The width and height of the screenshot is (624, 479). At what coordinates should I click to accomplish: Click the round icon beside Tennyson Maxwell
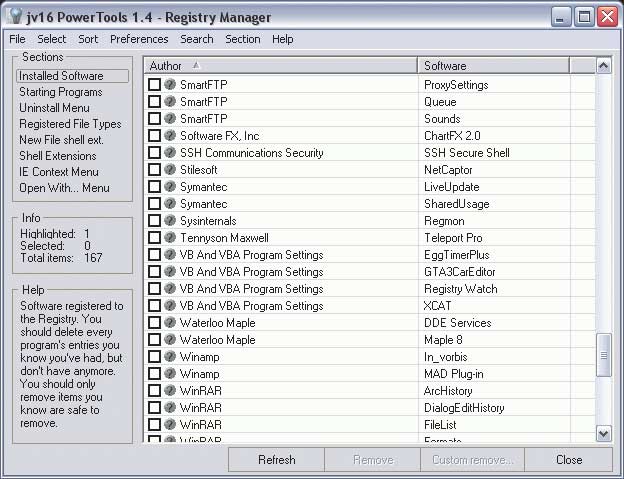pos(170,238)
